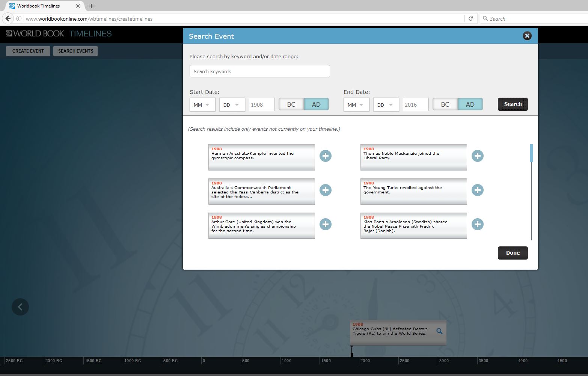
Task: Click the start date year field
Action: click(262, 105)
